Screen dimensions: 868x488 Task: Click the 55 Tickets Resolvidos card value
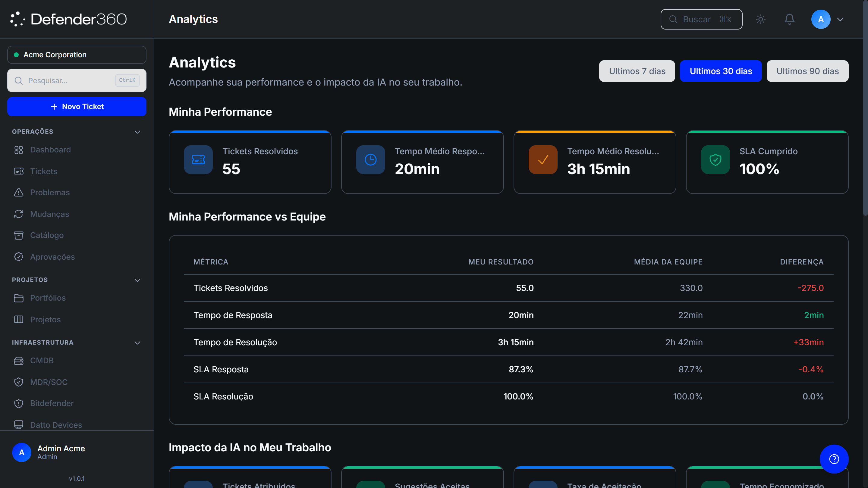pos(231,169)
